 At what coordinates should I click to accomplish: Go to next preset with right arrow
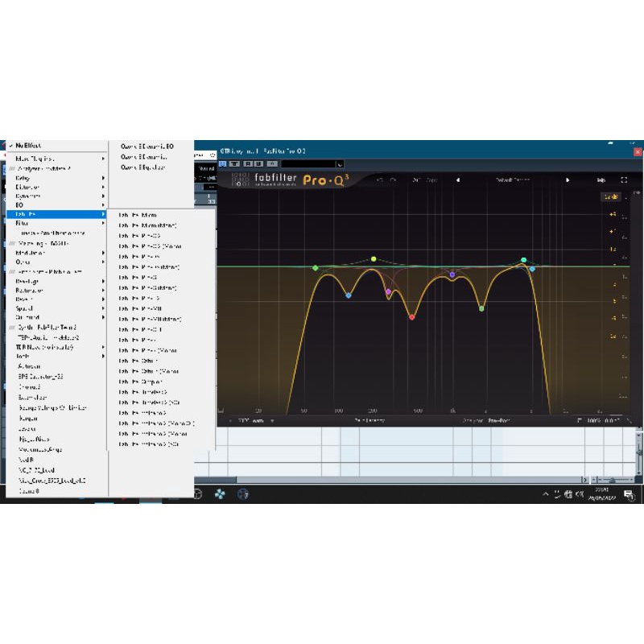click(x=568, y=180)
